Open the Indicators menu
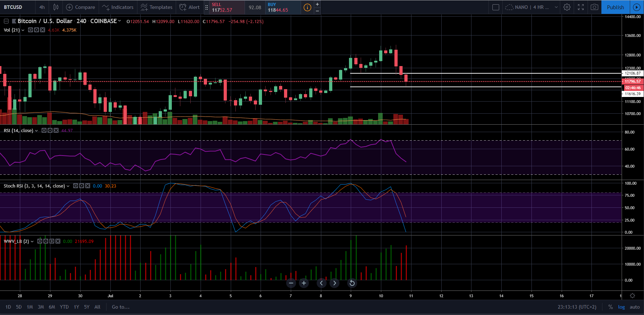The width and height of the screenshot is (644, 315). coord(118,7)
